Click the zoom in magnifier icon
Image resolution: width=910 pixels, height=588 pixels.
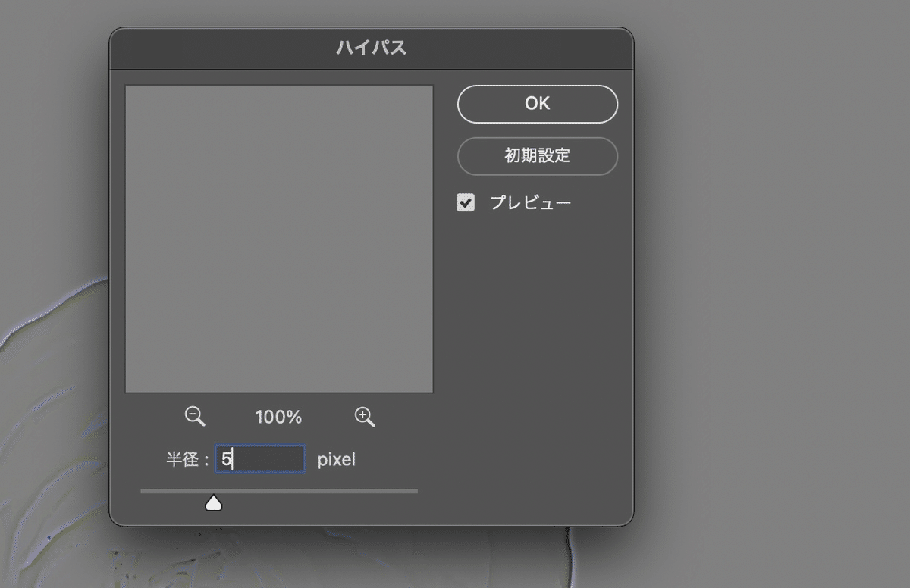(x=365, y=416)
